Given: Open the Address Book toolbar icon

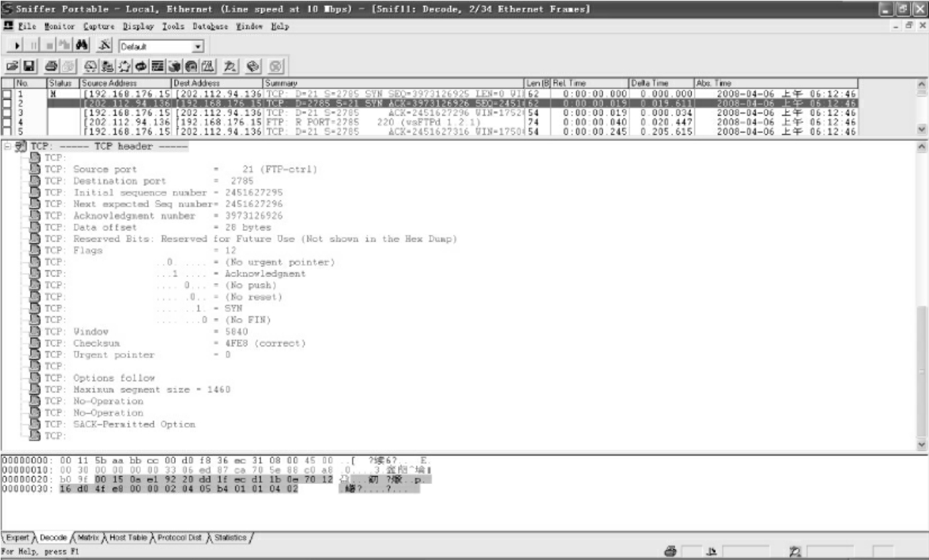Looking at the screenshot, I should (x=253, y=66).
